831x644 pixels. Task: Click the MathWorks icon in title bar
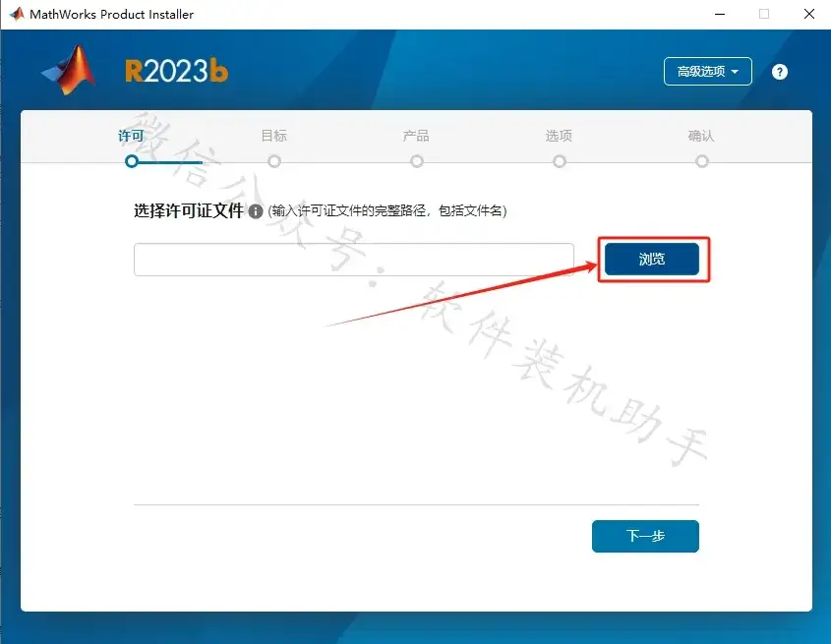click(x=17, y=14)
